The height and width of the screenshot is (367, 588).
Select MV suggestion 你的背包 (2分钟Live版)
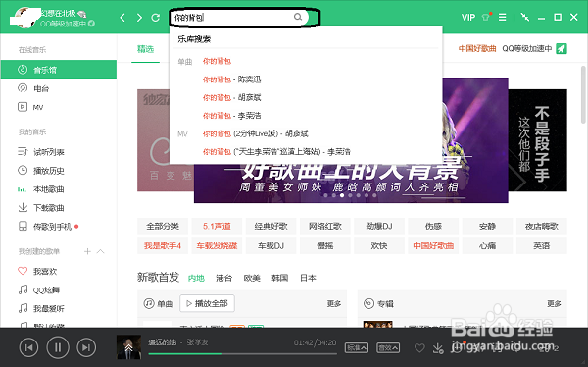tap(256, 133)
